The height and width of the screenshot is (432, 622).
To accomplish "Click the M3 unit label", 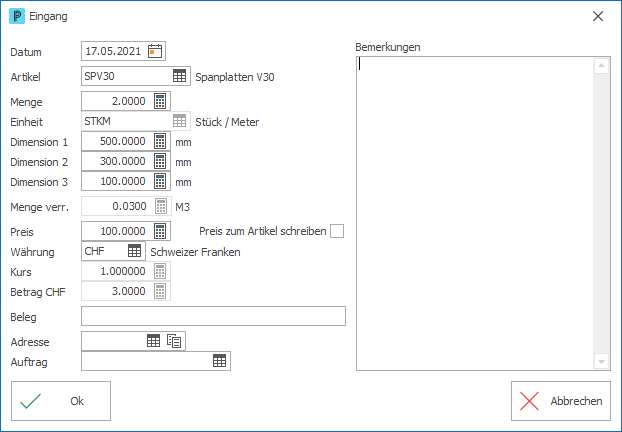I will pyautogui.click(x=182, y=207).
